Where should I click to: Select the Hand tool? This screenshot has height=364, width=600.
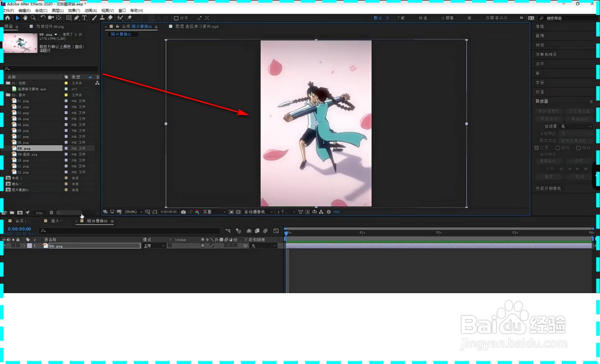pyautogui.click(x=25, y=18)
